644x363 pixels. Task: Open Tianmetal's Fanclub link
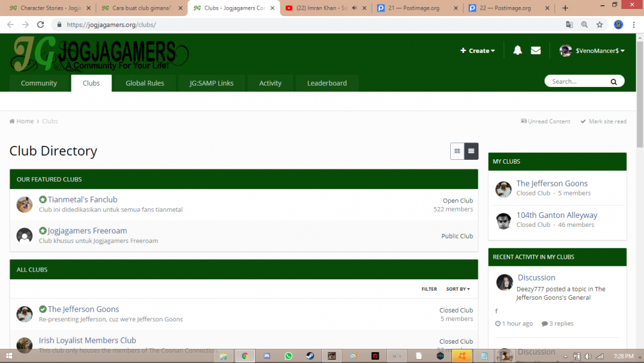pyautogui.click(x=82, y=199)
